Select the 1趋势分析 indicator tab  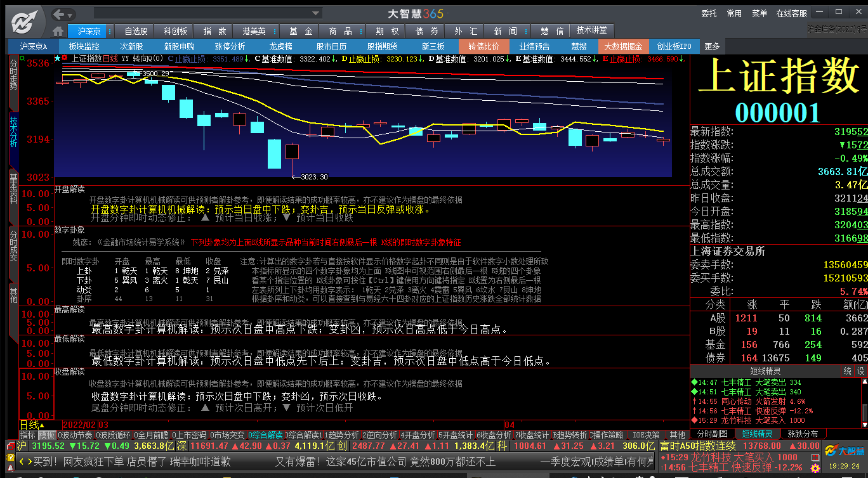click(343, 435)
